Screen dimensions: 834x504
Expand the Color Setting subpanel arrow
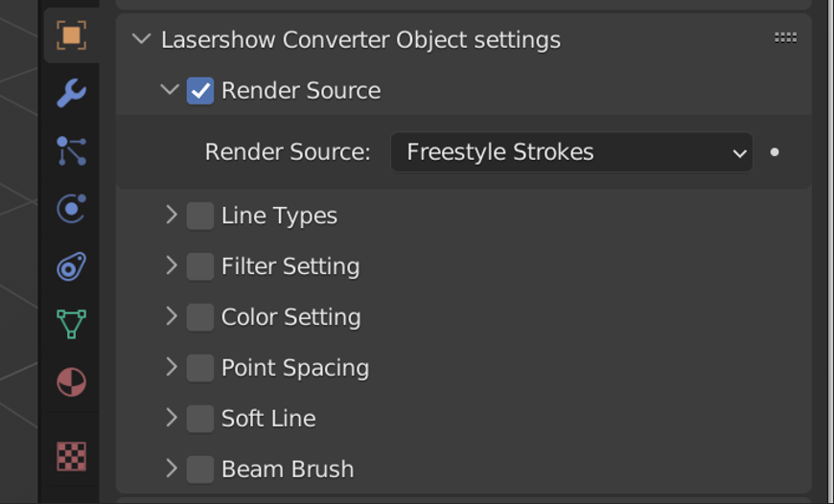click(172, 316)
